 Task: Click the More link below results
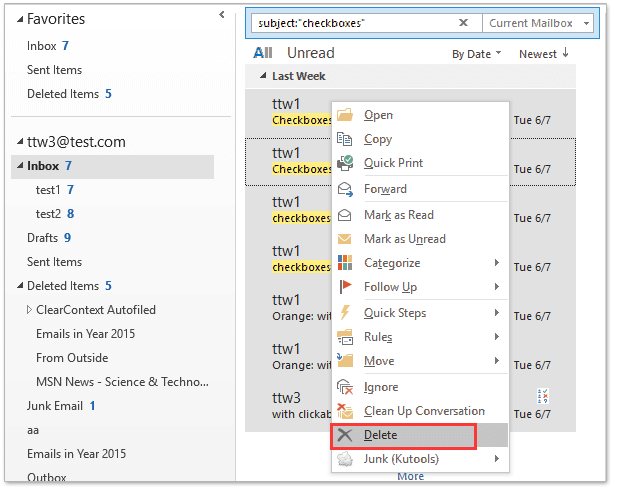point(411,476)
